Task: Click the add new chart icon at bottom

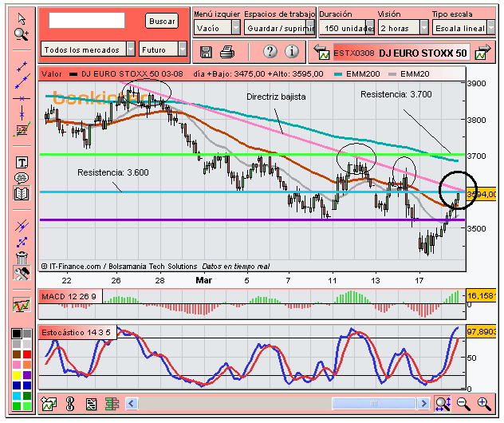Action: (49, 403)
